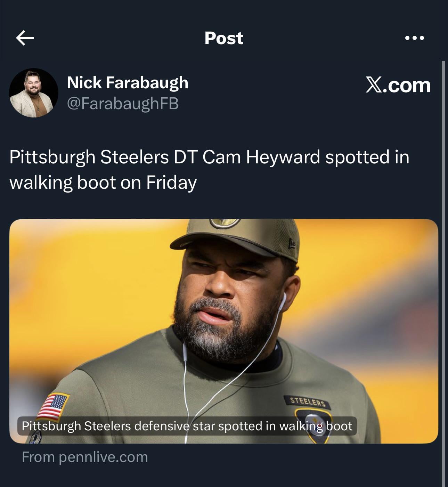This screenshot has width=448, height=487.
Task: Open the Nick Farabaugh display name
Action: (128, 82)
